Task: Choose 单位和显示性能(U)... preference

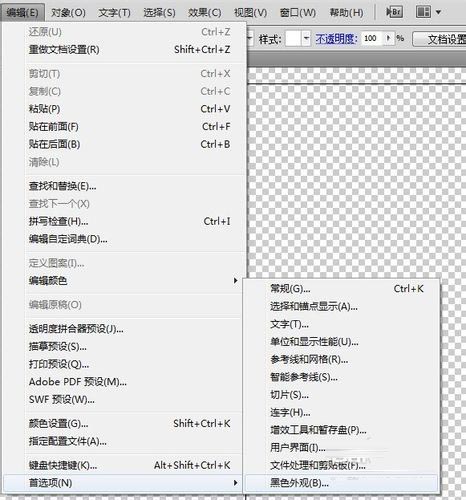Action: click(x=341, y=342)
